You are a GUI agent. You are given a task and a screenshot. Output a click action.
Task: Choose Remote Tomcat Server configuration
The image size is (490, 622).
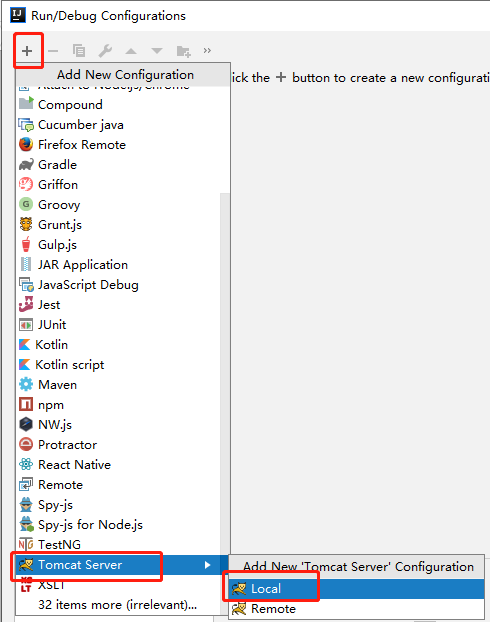(x=357, y=609)
